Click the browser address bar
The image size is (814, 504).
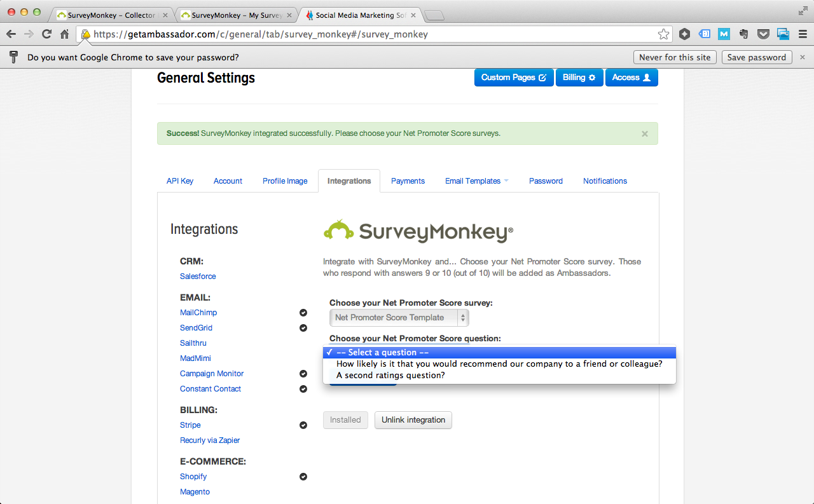[369, 34]
